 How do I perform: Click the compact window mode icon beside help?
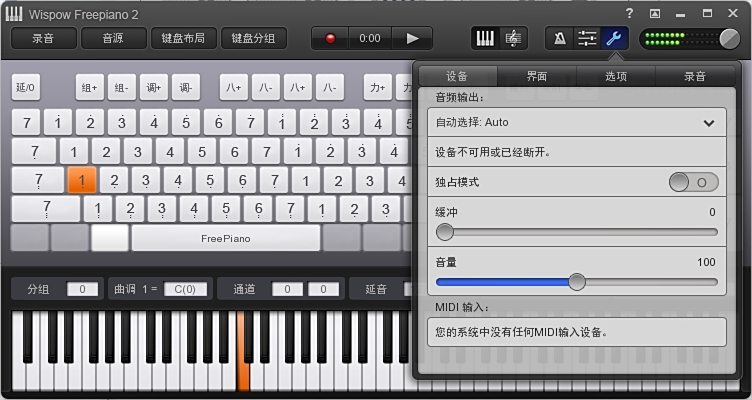(x=655, y=14)
